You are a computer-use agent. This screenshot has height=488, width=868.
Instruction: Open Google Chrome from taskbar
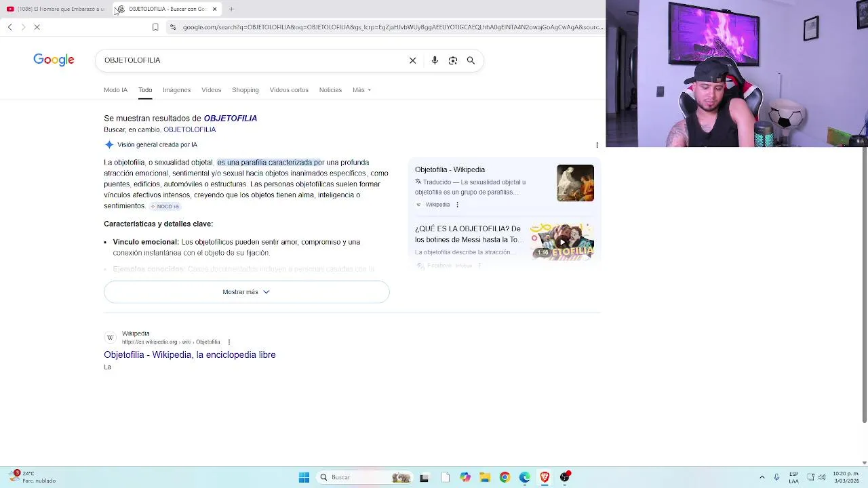505,477
